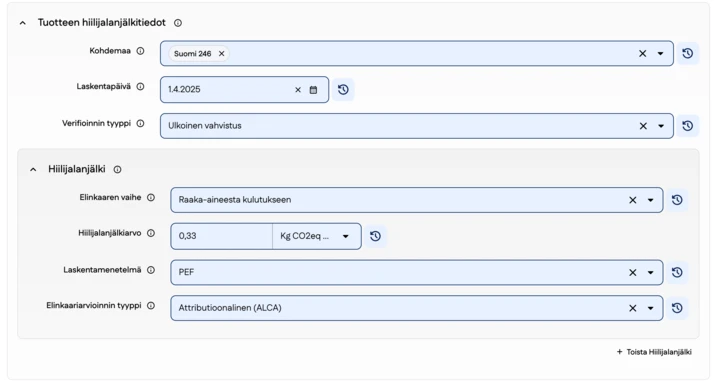
Task: Clear PEF calculation method selection
Action: point(632,273)
